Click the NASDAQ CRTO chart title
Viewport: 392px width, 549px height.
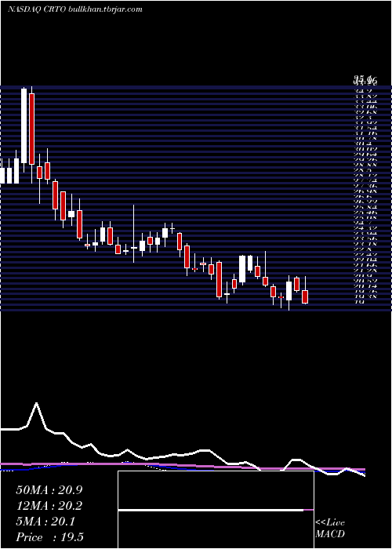pos(75,9)
